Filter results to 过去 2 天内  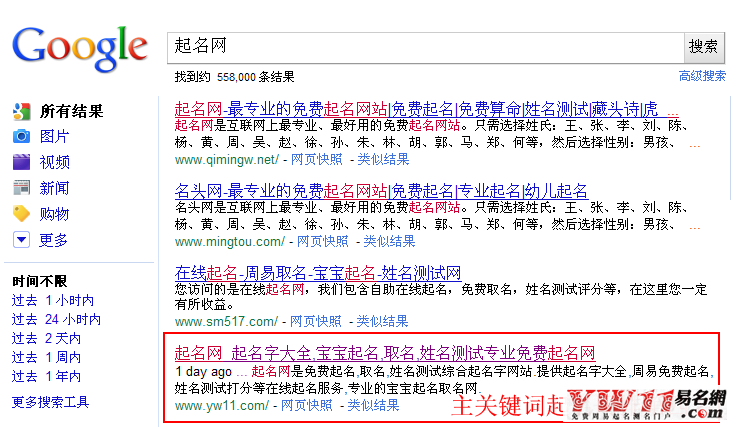pos(46,339)
